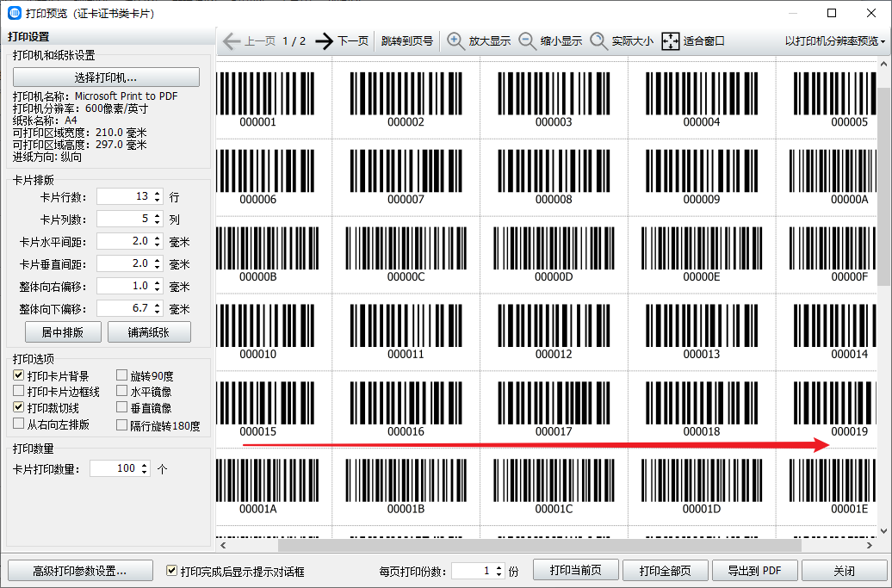Decrease 卡片列数 with down arrow

(x=158, y=222)
